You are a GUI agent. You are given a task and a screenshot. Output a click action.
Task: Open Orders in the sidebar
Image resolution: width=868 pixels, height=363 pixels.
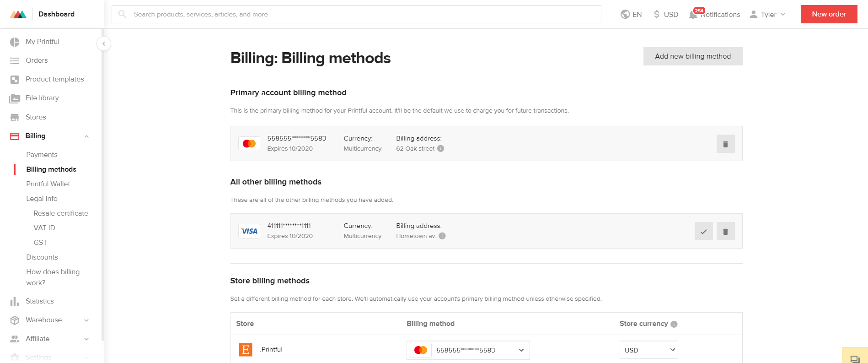[37, 60]
